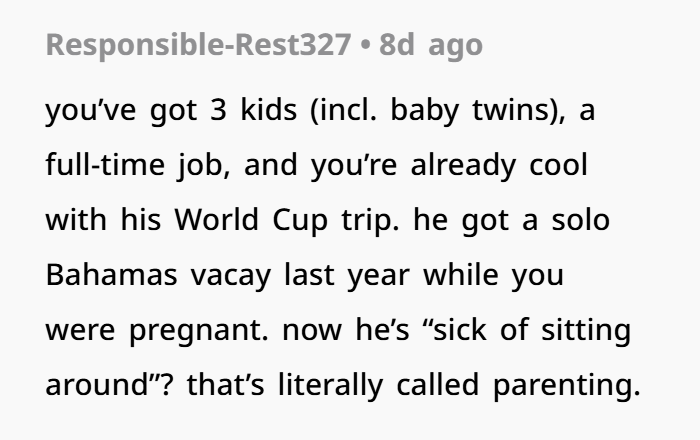The image size is (700, 440).
Task: Click the word you've starting the comment
Action: click(x=91, y=110)
